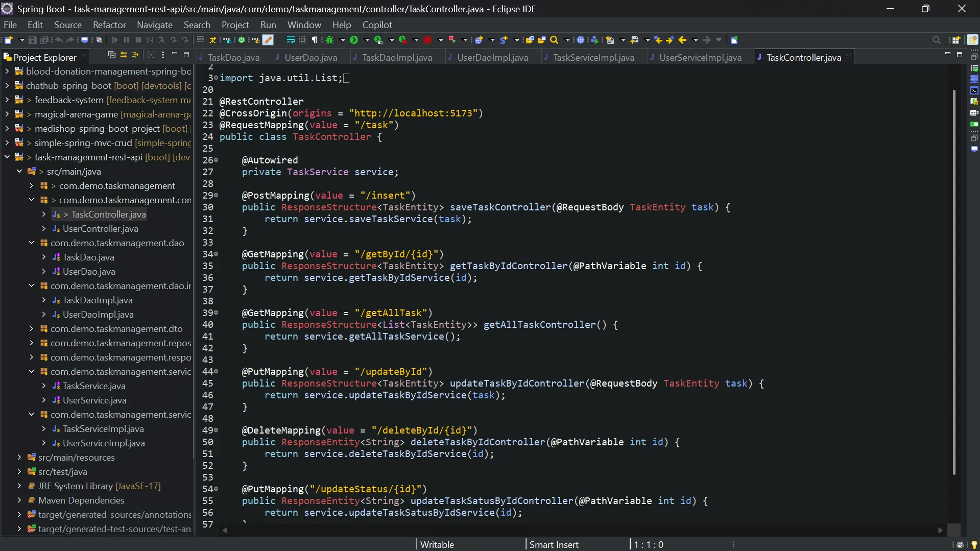980x551 pixels.
Task: Click the horizontal scrollbar right arrow
Action: click(x=941, y=530)
